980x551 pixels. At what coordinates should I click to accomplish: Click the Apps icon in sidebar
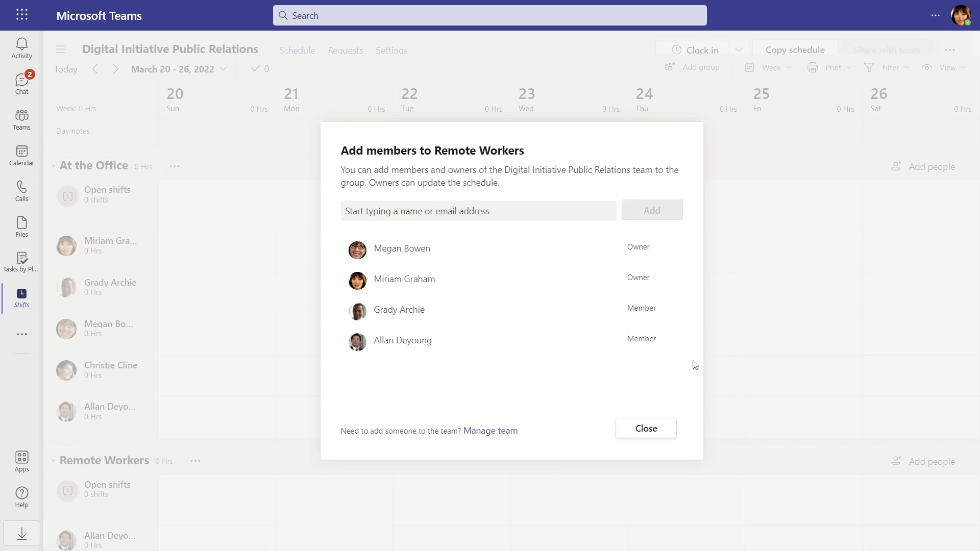pyautogui.click(x=21, y=461)
